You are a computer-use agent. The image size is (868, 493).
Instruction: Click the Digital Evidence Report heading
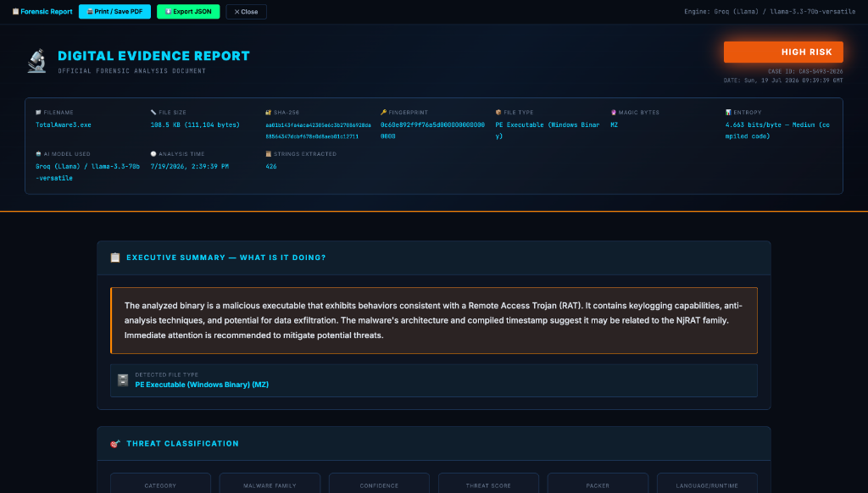(154, 56)
